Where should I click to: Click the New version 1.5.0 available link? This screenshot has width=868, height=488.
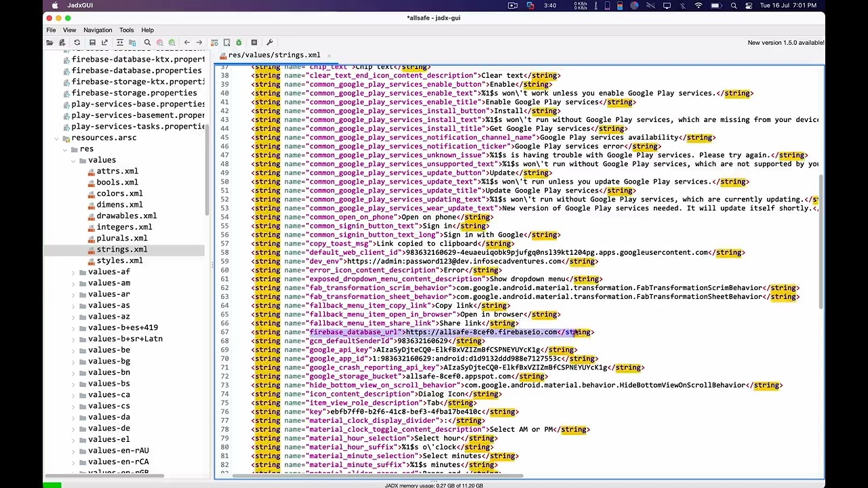pyautogui.click(x=786, y=43)
